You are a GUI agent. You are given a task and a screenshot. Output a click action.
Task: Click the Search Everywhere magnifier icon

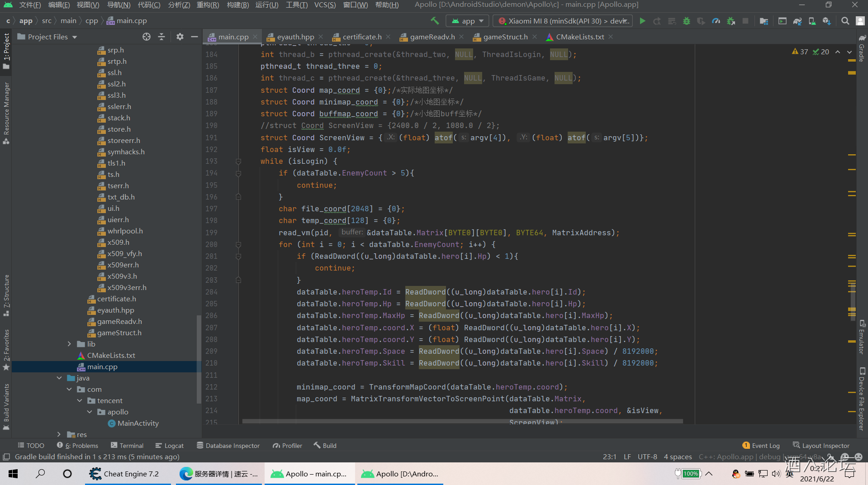(x=845, y=21)
